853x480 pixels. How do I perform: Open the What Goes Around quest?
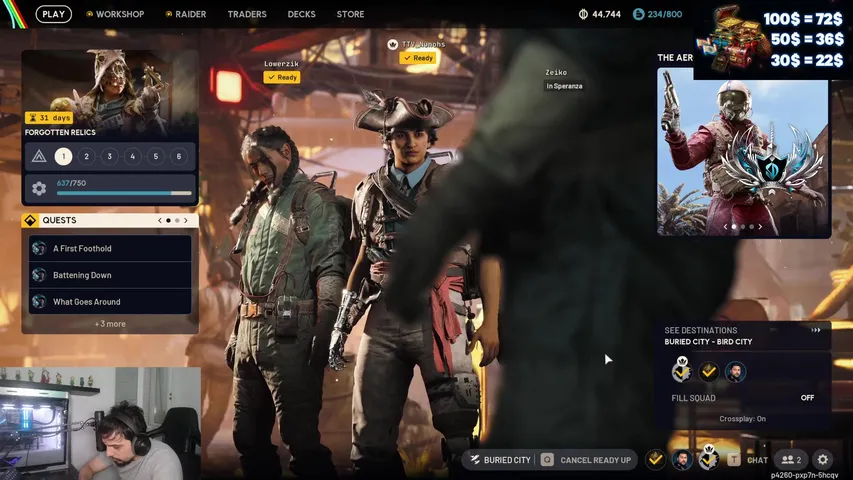[110, 301]
